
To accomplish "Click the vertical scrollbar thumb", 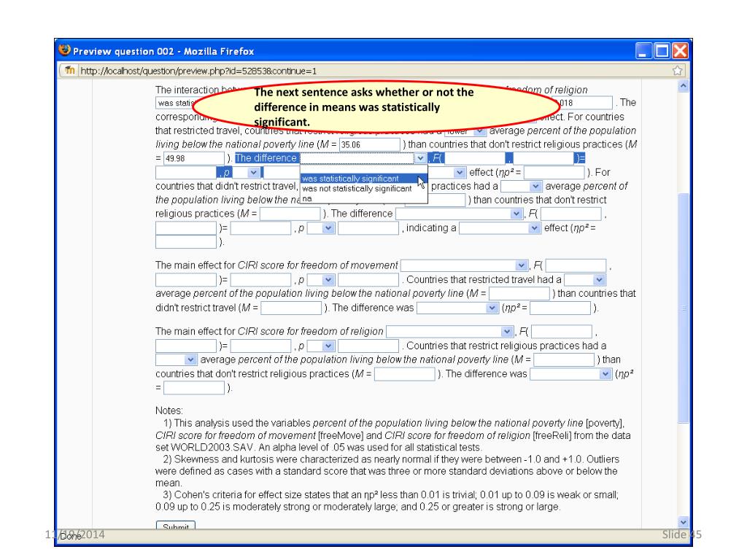I will tap(683, 308).
